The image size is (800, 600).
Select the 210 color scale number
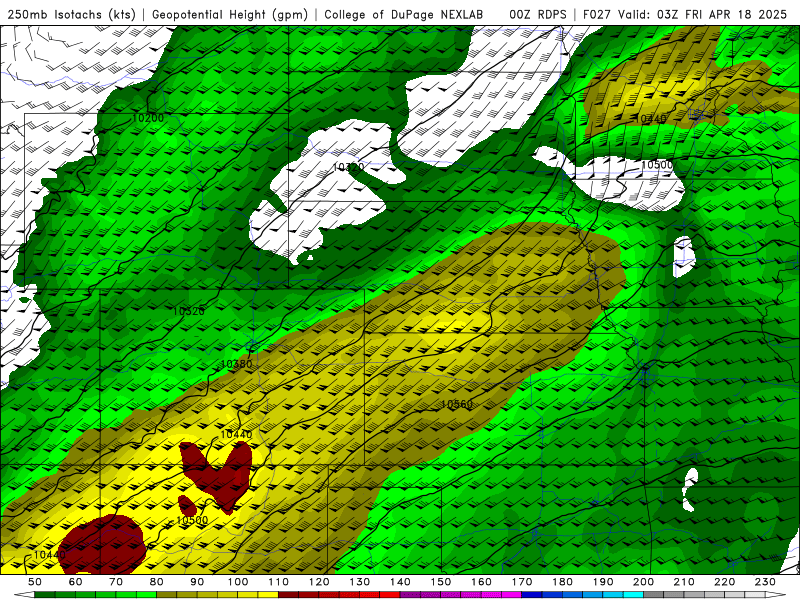pos(684,582)
